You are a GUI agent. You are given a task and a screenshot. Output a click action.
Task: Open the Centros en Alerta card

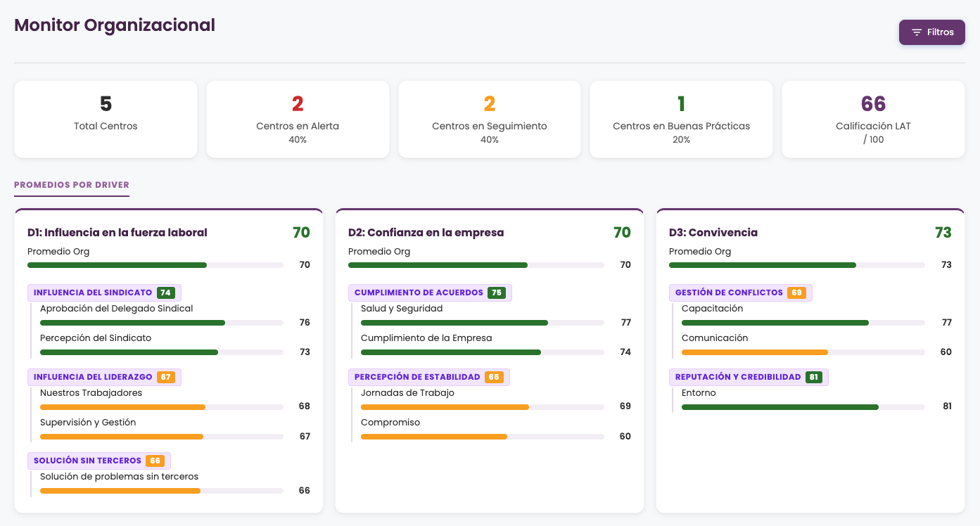tap(298, 119)
